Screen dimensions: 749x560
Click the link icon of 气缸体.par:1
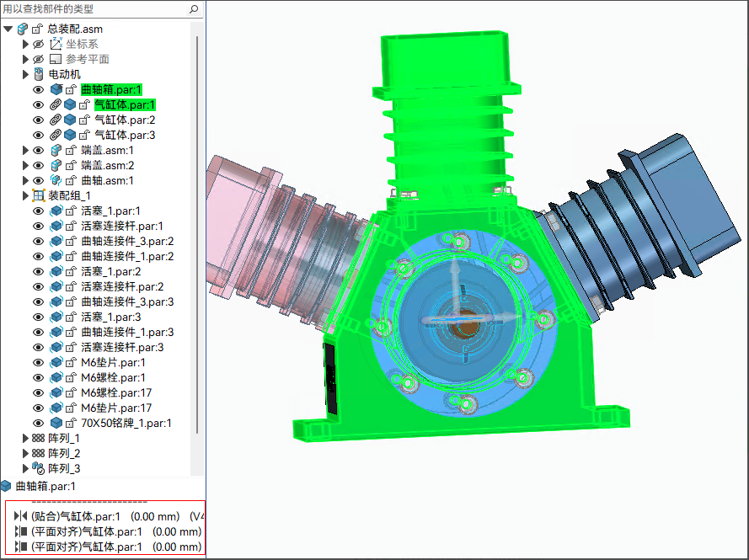tap(56, 105)
